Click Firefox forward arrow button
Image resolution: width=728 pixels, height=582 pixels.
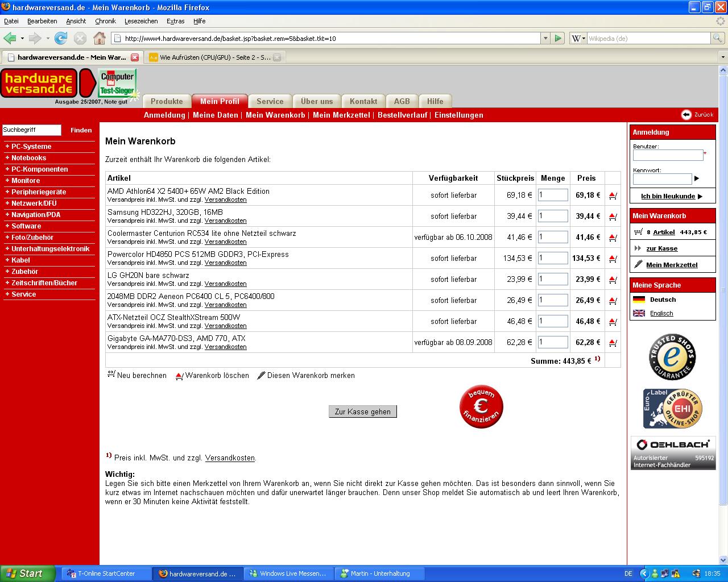[35, 38]
